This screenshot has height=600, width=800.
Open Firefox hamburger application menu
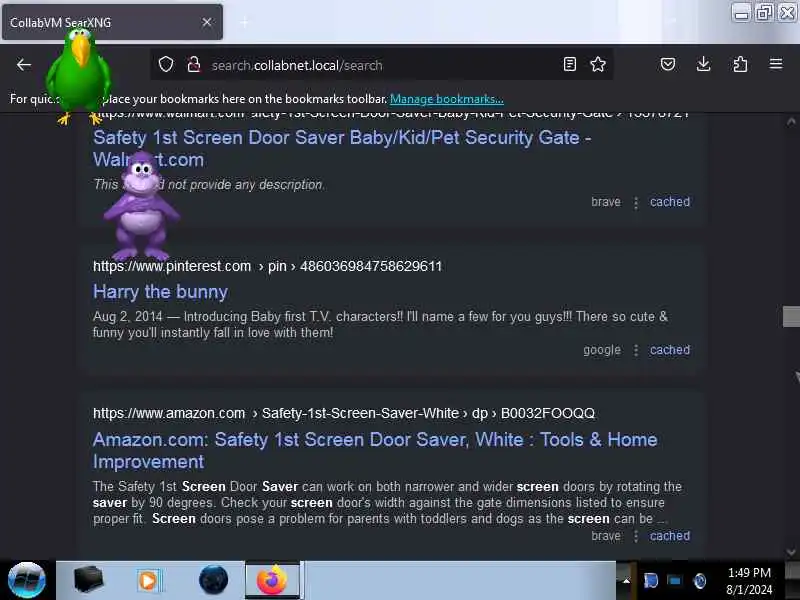[x=776, y=64]
